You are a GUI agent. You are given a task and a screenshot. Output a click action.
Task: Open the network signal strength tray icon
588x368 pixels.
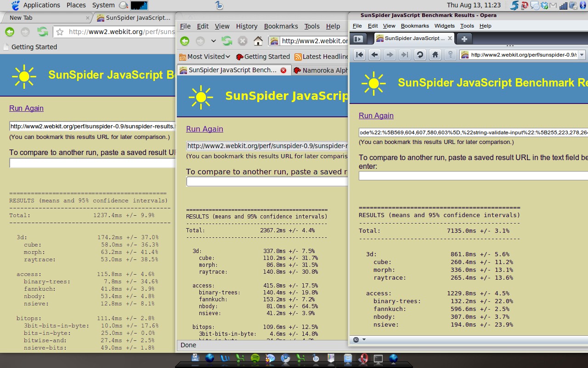(564, 6)
